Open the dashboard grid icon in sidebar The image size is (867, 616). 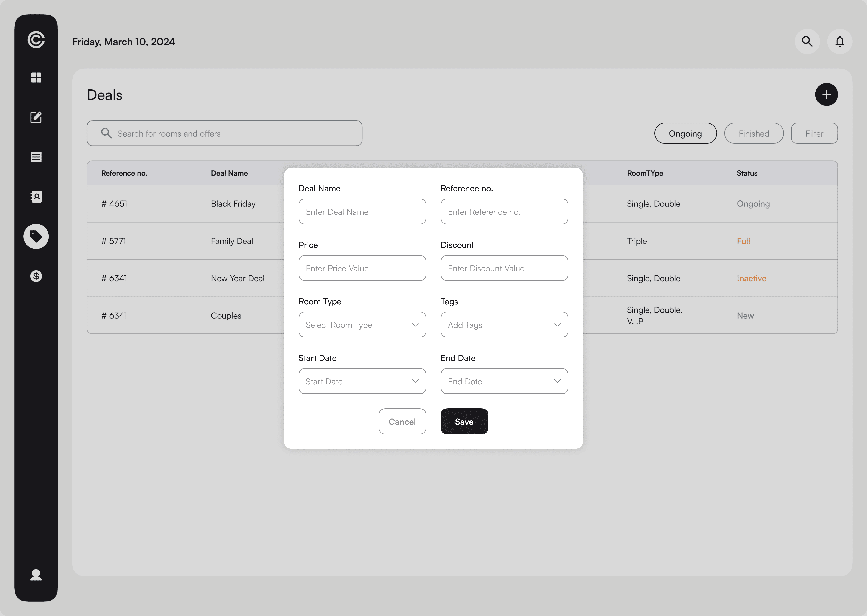36,78
